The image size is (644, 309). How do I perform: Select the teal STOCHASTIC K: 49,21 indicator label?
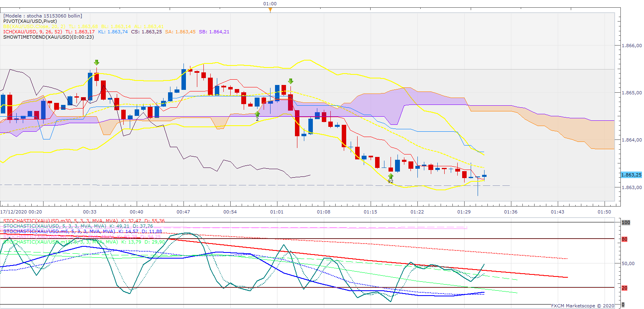(78, 226)
